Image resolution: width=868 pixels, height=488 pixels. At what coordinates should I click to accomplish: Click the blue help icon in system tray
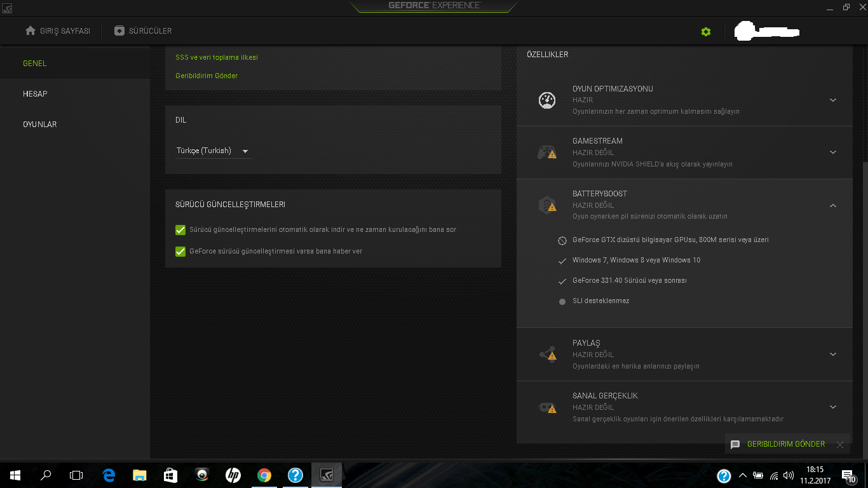click(x=724, y=476)
